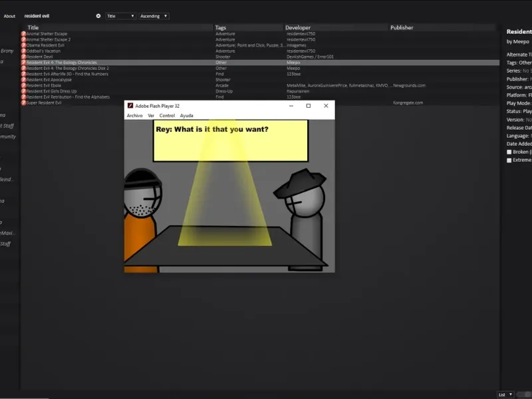
Task: Click the Adobe Flash Player title bar icon
Action: pos(130,106)
